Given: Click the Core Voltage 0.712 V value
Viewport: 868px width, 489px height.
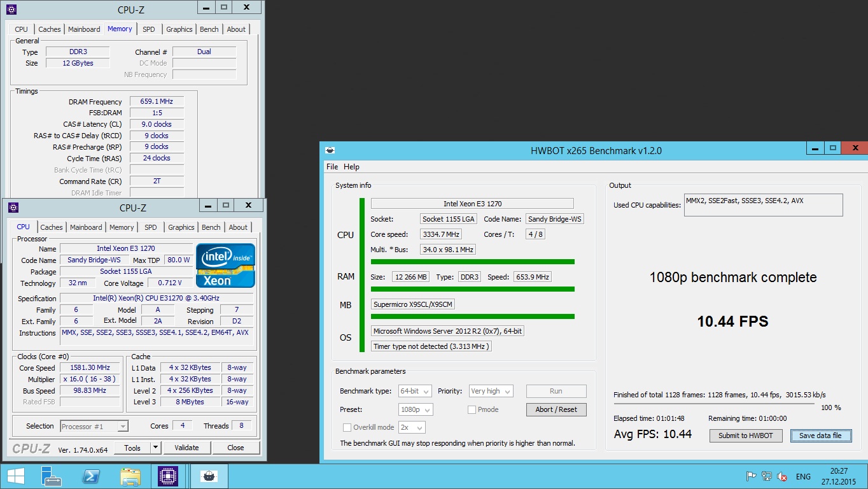Looking at the screenshot, I should (169, 283).
